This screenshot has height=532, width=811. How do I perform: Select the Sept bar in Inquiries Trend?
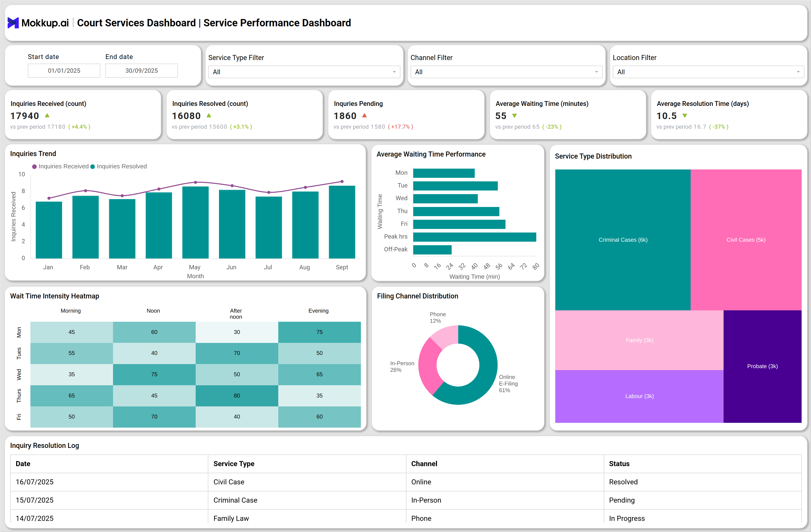click(x=342, y=222)
